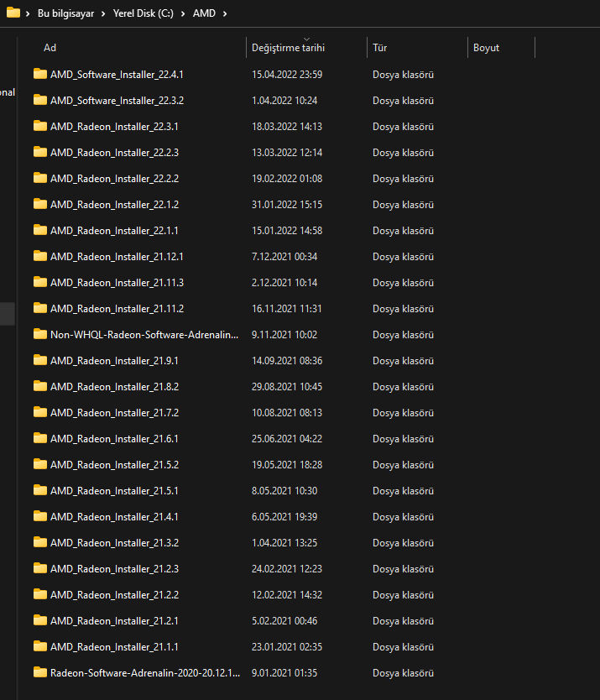Click the name AMD_Radeon_Installer_22.1.1
The width and height of the screenshot is (600, 700).
pos(114,231)
